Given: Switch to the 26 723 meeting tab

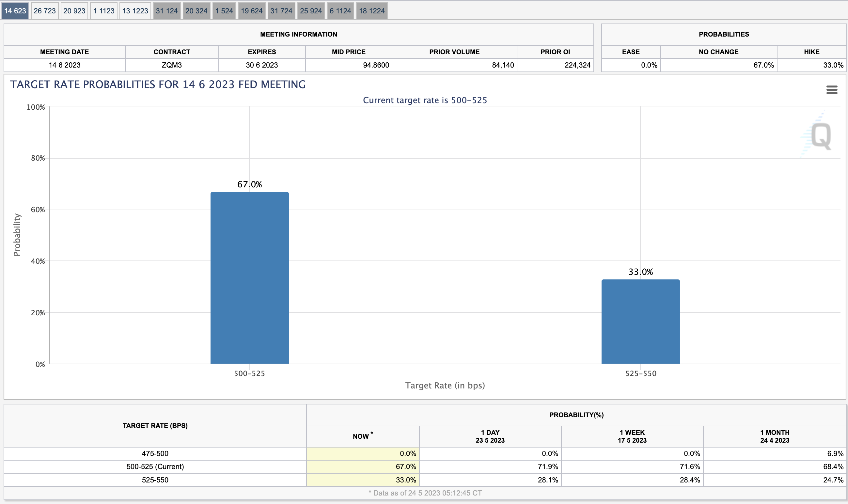Looking at the screenshot, I should [x=44, y=11].
